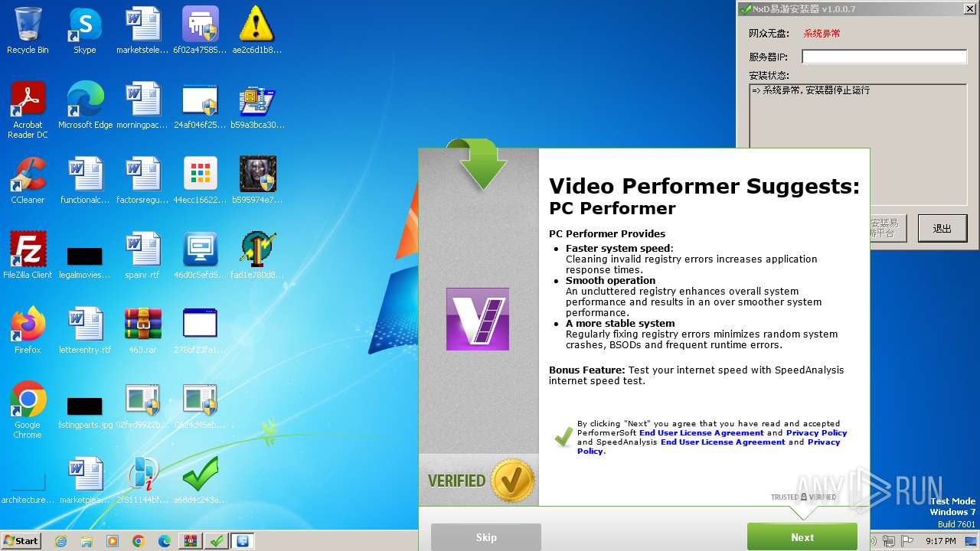Select the b59a3bca30 file icon
980x551 pixels.
[257, 105]
